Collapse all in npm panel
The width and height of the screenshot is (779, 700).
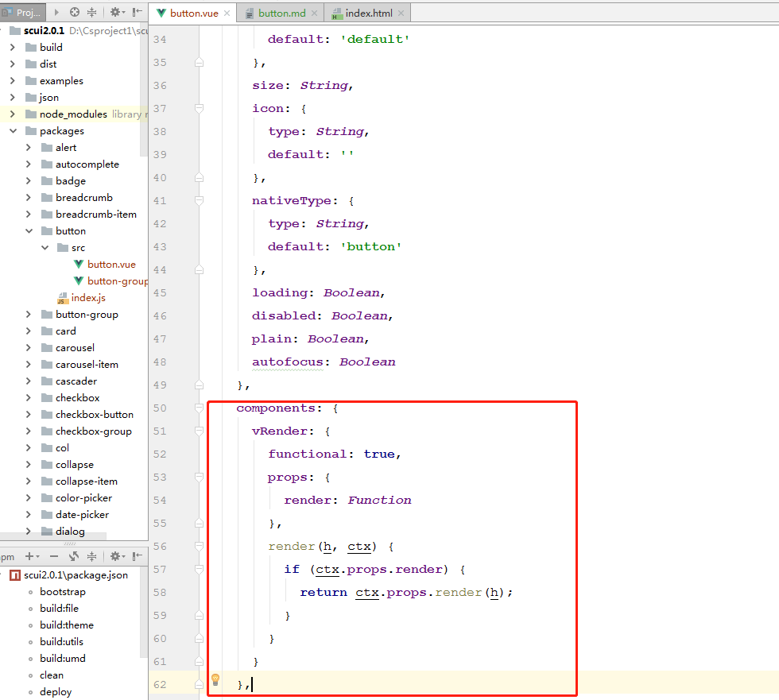92,556
